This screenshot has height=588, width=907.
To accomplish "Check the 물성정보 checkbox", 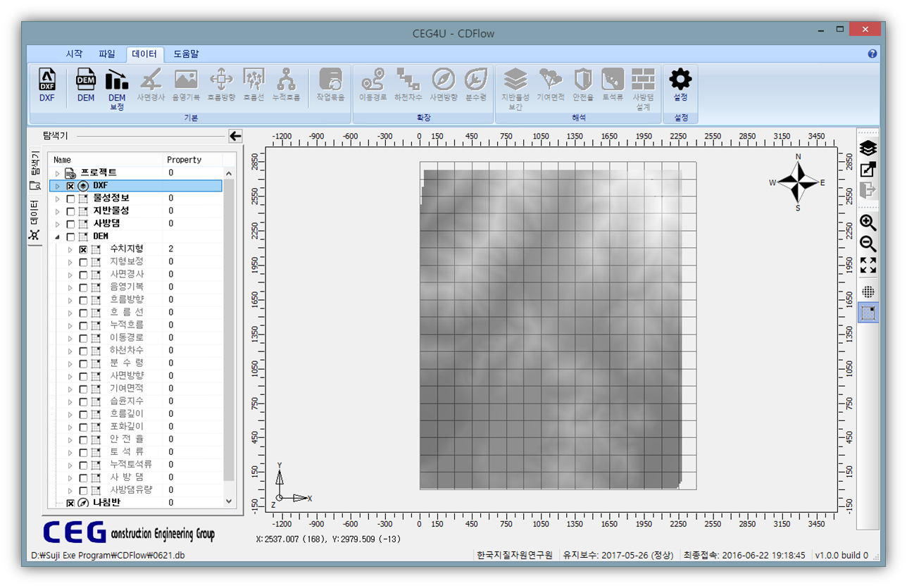I will [x=70, y=199].
